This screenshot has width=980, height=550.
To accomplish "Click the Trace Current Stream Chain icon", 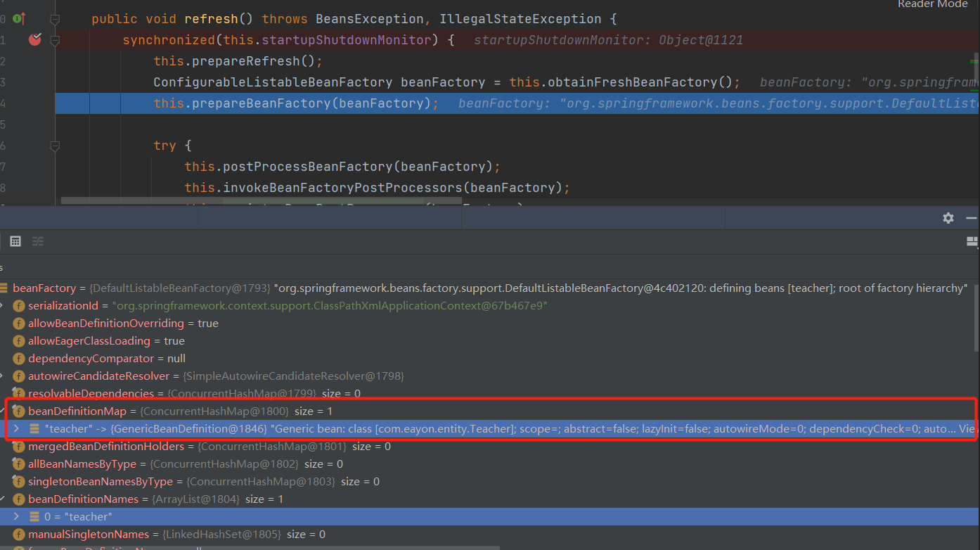I will click(38, 241).
